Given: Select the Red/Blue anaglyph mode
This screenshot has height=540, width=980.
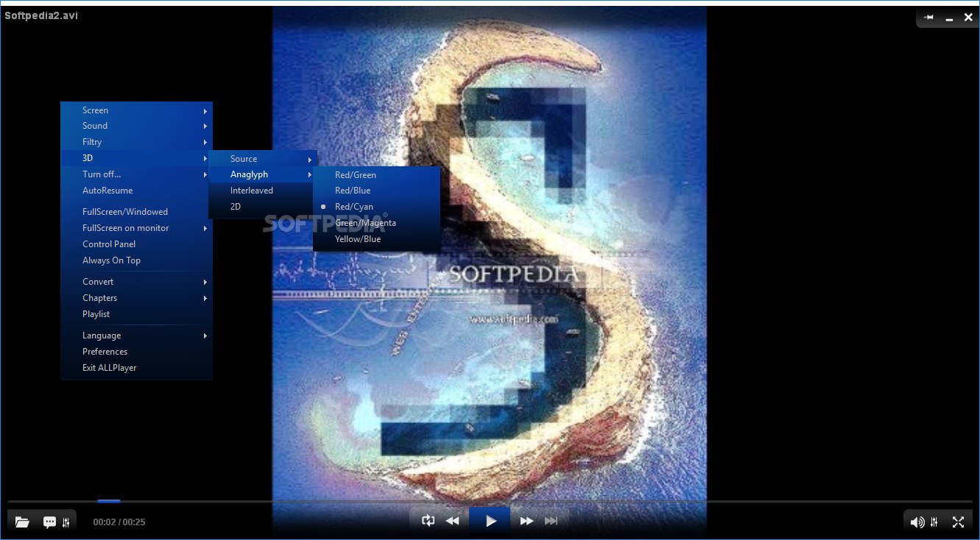Looking at the screenshot, I should click(x=376, y=191).
